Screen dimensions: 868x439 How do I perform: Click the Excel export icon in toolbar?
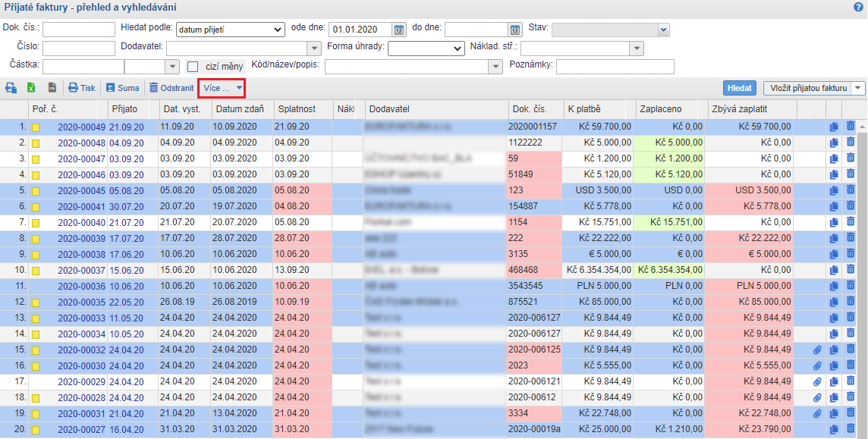pos(32,88)
